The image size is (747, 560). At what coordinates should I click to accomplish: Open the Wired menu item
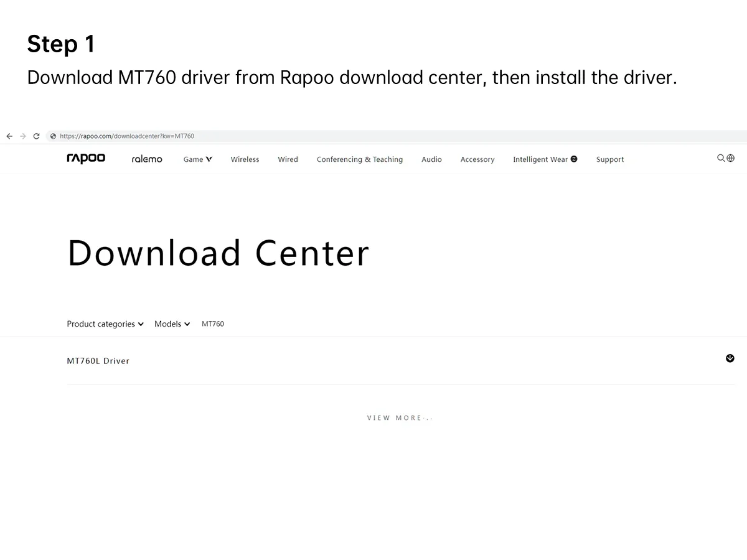[288, 159]
